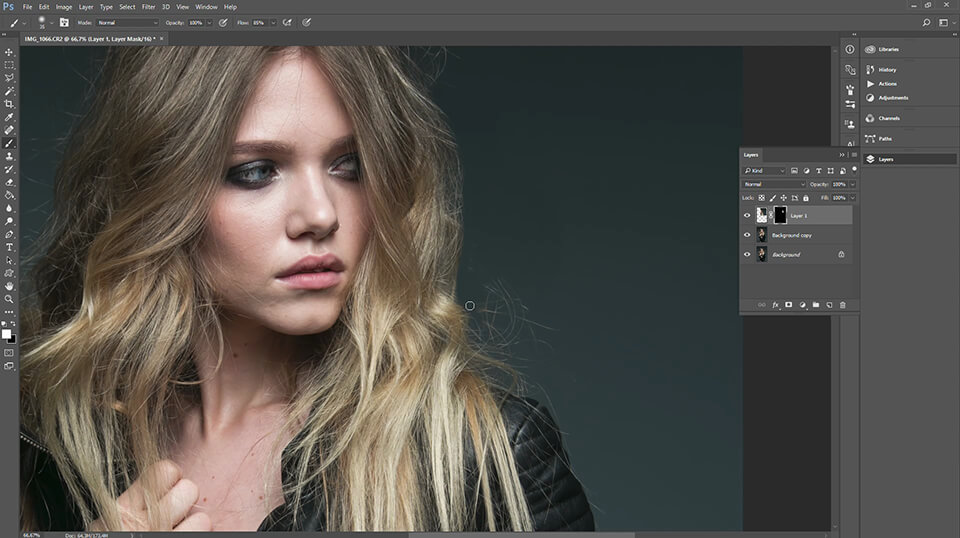The height and width of the screenshot is (538, 960).
Task: Select the Healing Brush tool
Action: 9,130
